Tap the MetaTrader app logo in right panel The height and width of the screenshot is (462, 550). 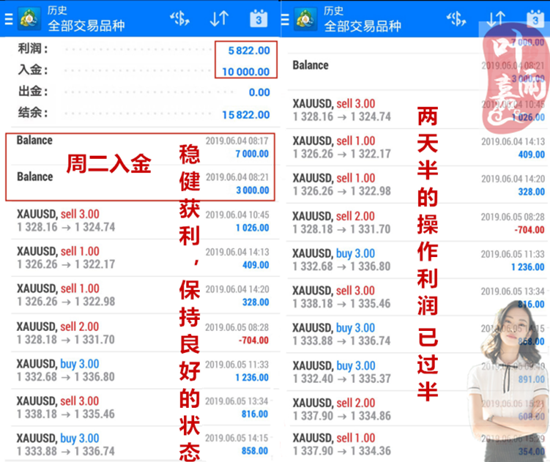tap(305, 20)
